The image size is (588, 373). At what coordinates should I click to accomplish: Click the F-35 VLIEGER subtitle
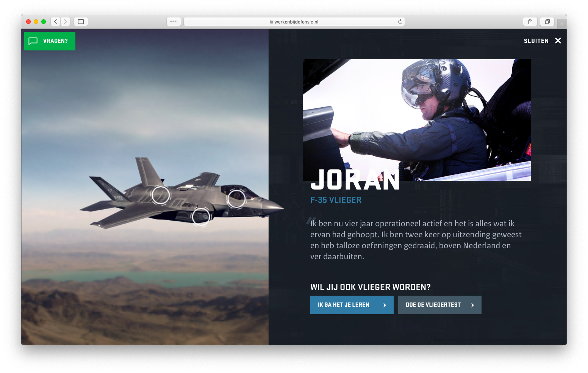tap(336, 200)
